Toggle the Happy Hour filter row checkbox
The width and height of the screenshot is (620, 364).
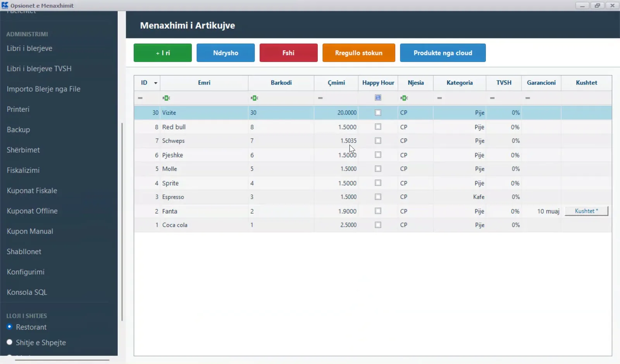[x=378, y=98]
